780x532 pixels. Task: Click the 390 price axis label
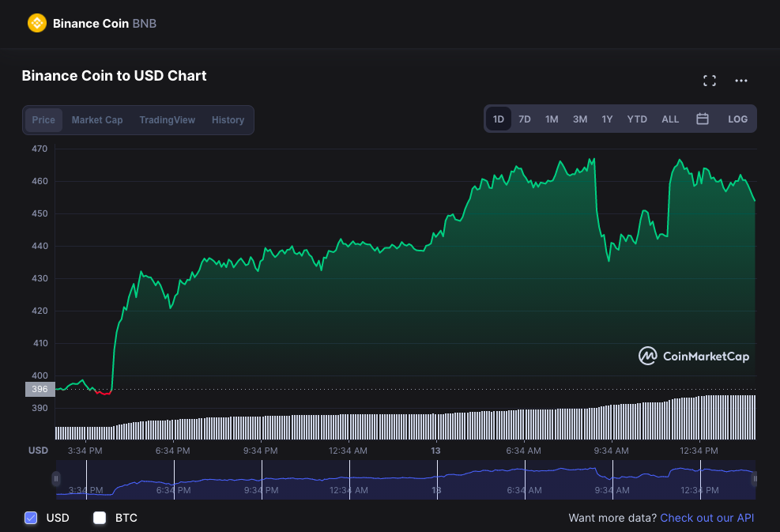(x=40, y=408)
